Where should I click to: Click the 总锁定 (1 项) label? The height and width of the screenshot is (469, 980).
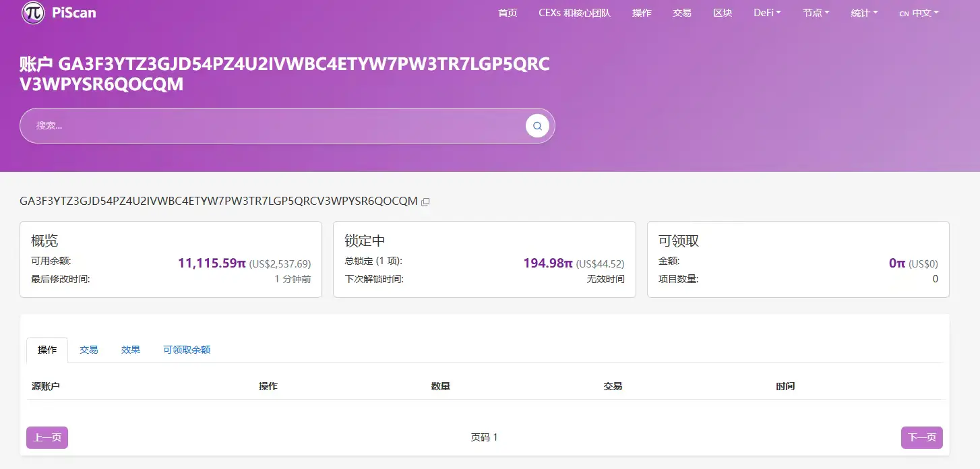point(373,261)
